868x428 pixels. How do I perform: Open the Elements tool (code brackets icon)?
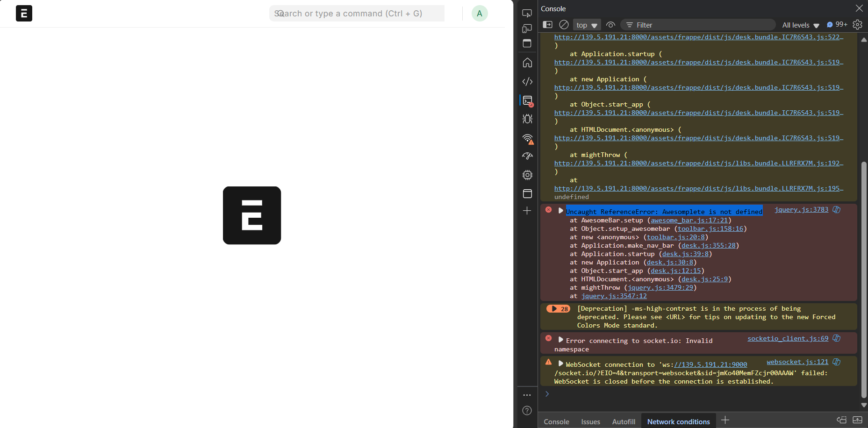click(527, 81)
